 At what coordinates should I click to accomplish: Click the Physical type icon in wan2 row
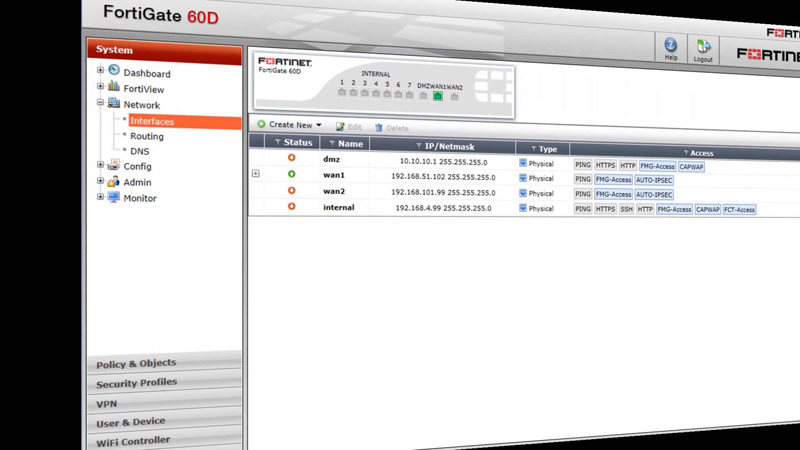point(523,193)
